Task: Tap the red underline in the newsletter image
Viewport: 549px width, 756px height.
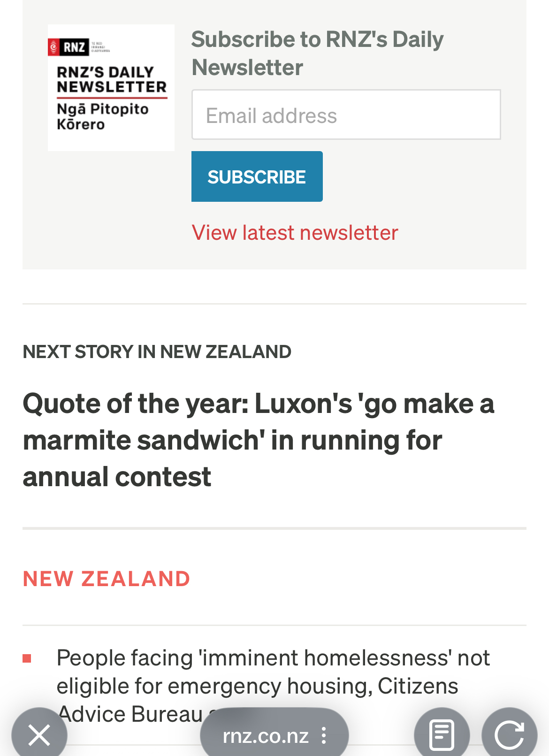Action: [112, 98]
